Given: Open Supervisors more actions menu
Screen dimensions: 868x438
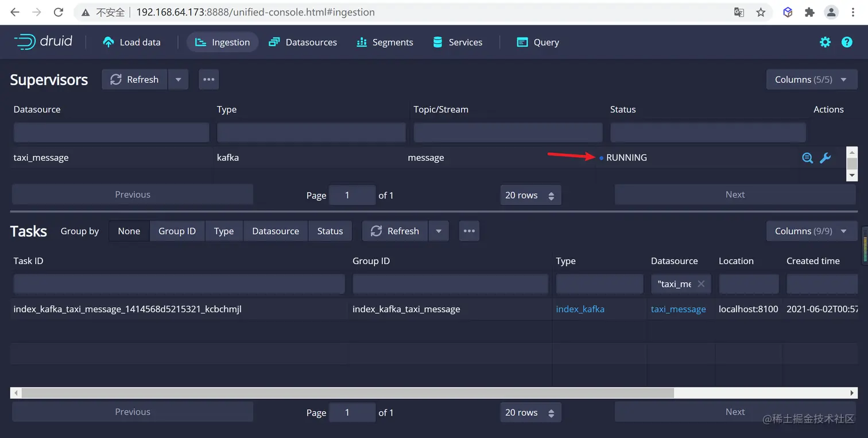Looking at the screenshot, I should (209, 79).
